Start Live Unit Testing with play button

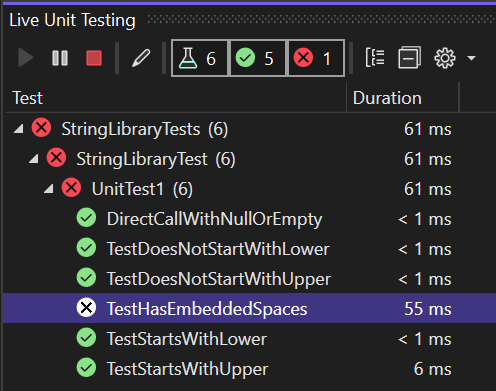coord(26,58)
